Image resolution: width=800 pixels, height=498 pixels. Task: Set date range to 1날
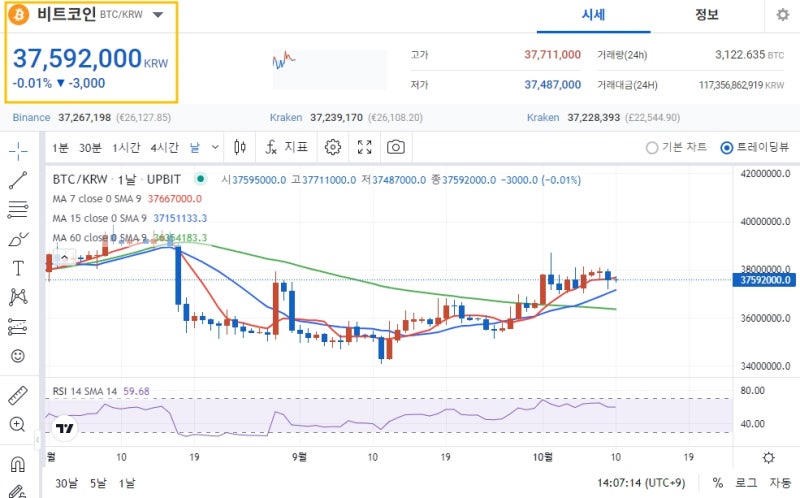(127, 483)
